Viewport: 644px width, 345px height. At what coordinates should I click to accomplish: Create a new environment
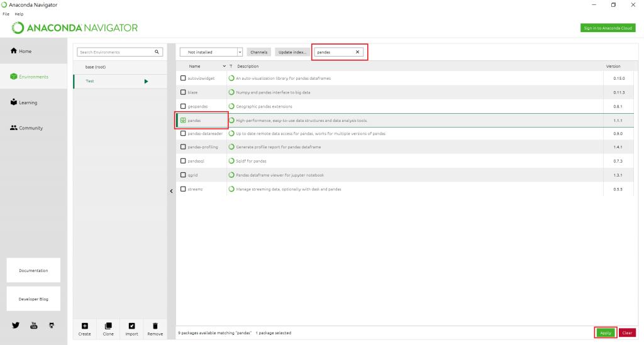tap(85, 329)
